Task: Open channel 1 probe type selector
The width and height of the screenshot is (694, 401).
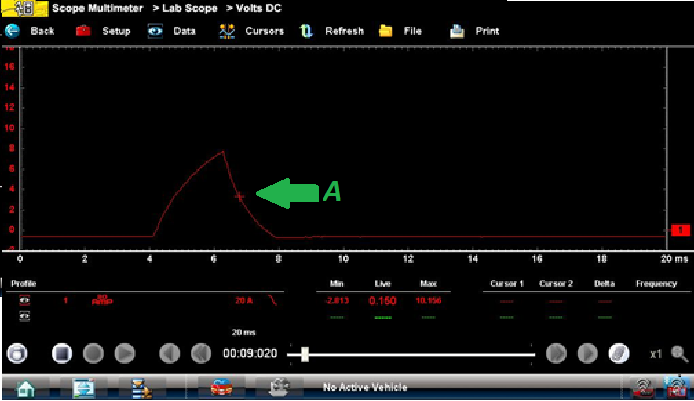Action: pos(101,299)
